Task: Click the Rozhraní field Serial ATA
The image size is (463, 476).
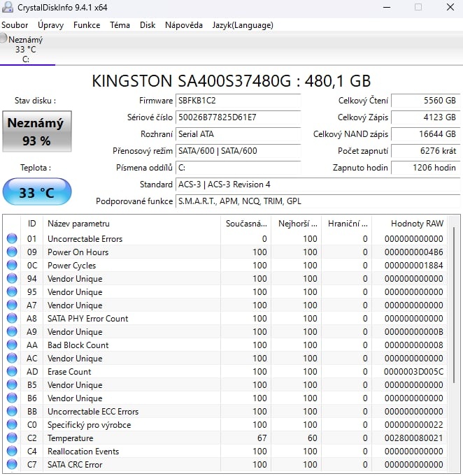Action: click(x=238, y=134)
